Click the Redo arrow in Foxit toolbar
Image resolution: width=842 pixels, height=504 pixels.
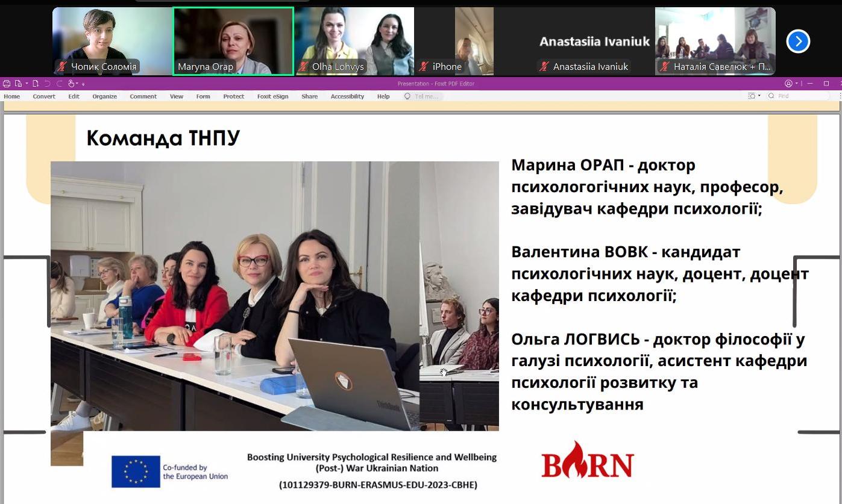tap(59, 84)
